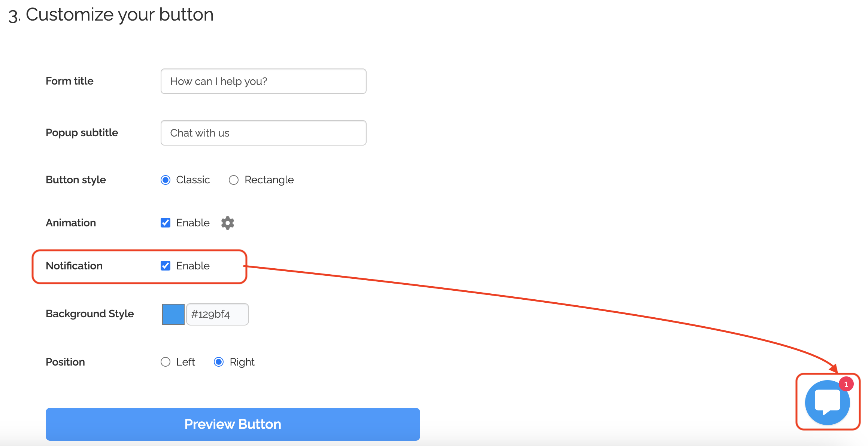Focus the Form title text field

pyautogui.click(x=263, y=81)
